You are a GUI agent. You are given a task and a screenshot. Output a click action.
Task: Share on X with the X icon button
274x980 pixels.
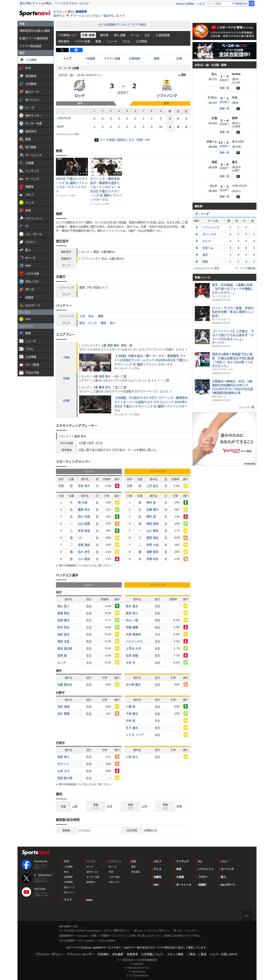point(62,50)
